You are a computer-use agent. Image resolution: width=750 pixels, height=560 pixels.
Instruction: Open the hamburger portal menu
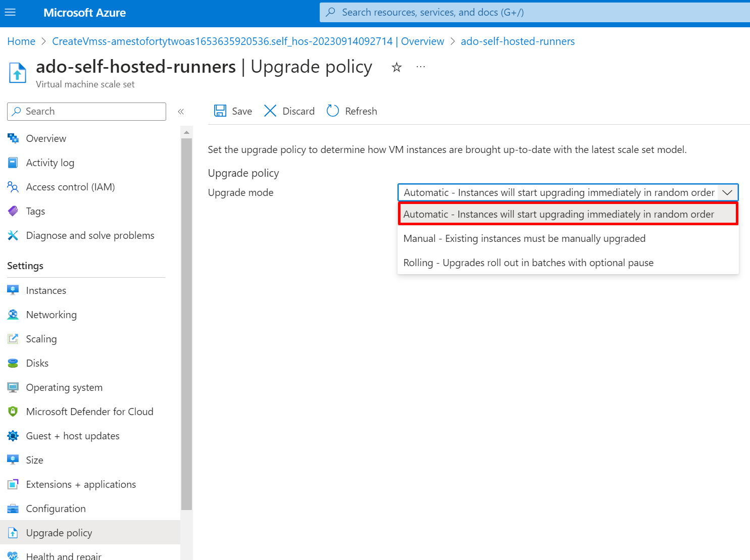tap(10, 12)
